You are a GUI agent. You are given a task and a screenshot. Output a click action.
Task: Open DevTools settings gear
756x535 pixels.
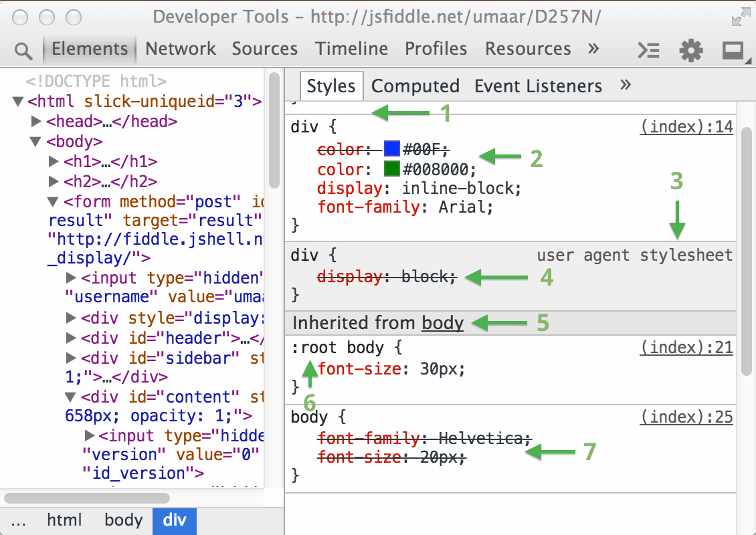(x=691, y=50)
